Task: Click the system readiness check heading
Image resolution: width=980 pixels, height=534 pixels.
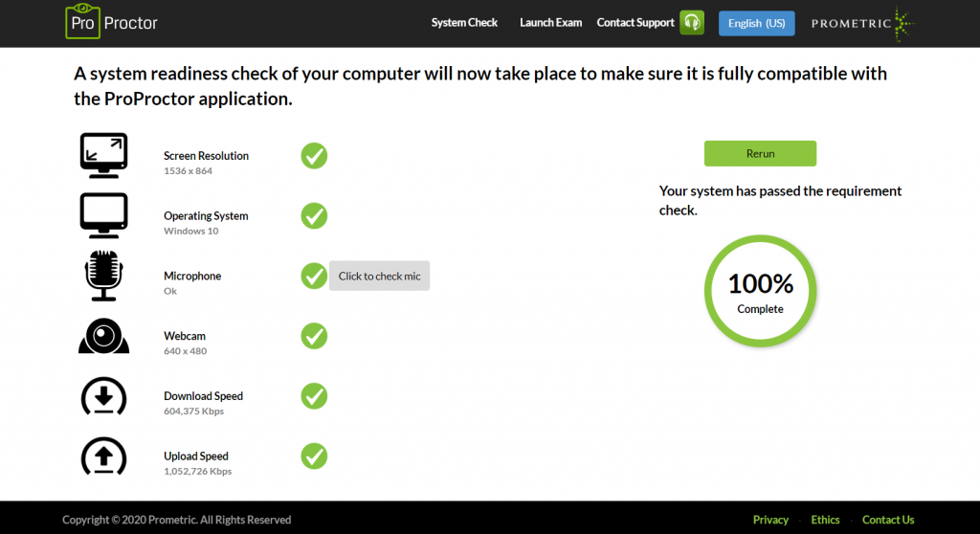Action: click(480, 86)
